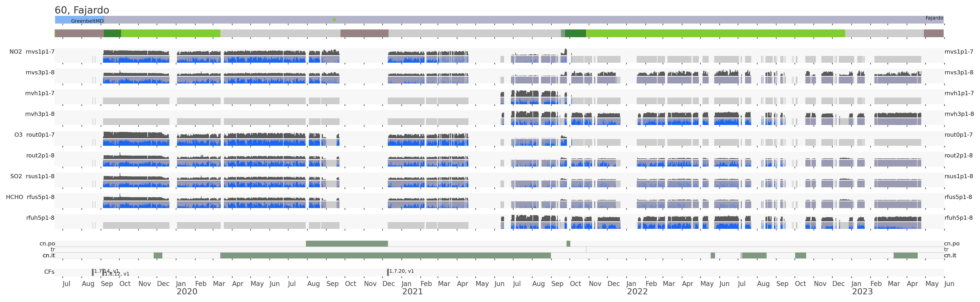Image resolution: width=980 pixels, height=302 pixels.
Task: Click the large cn.po green bar
Action: tap(347, 243)
